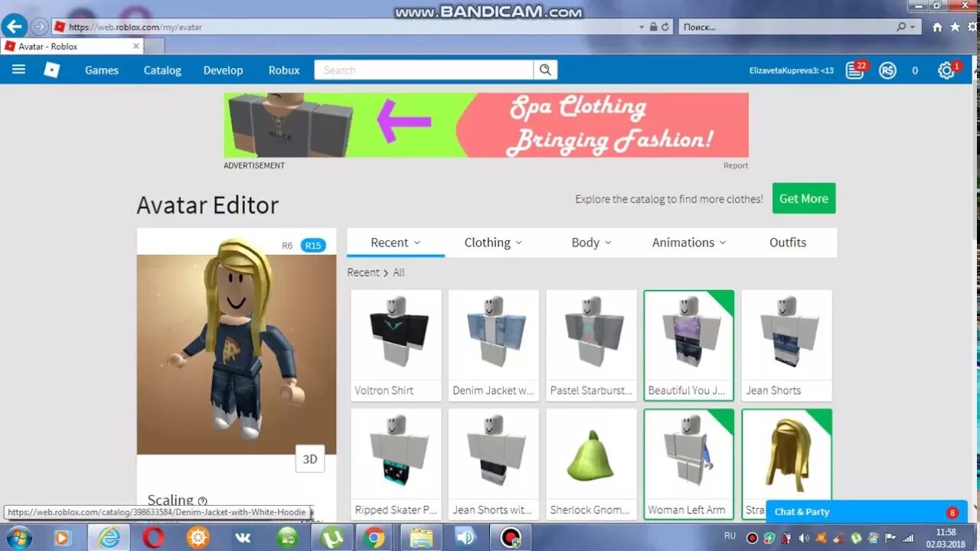Open the settings gear icon
Screen dimensions: 980x551
[x=946, y=70]
